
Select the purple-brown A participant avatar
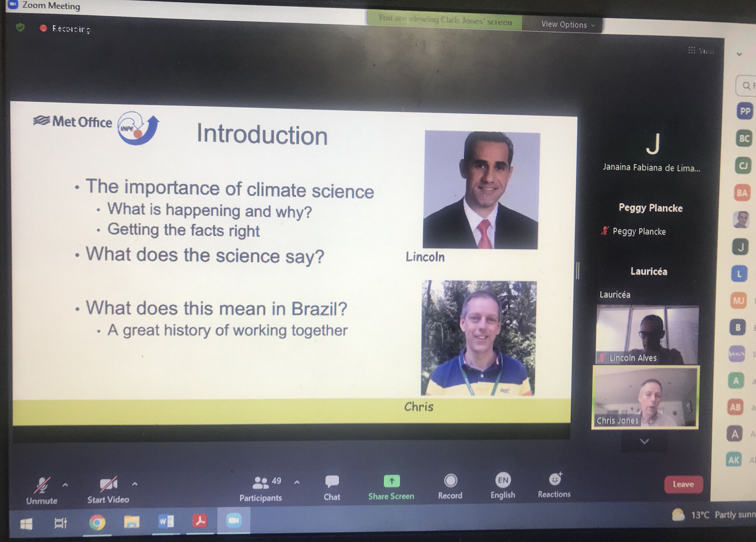735,433
